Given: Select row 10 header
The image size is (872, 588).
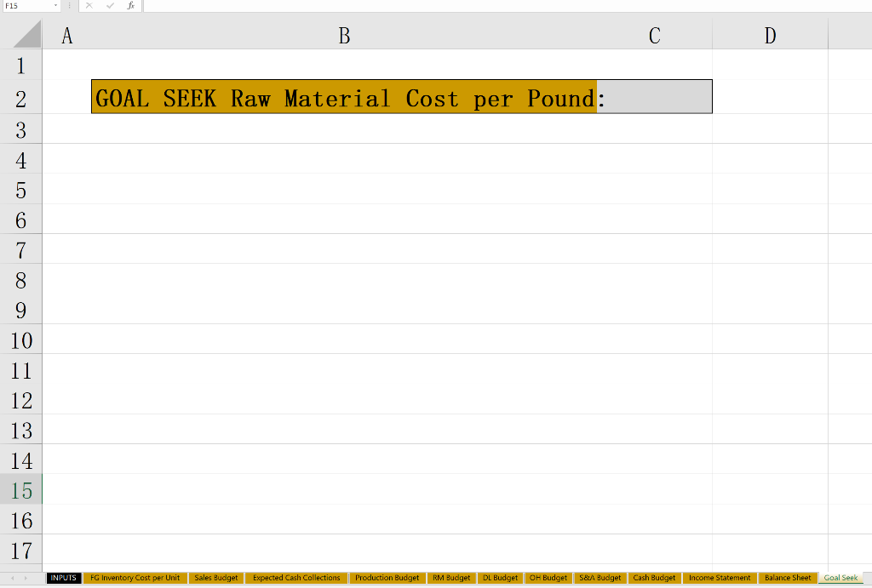Looking at the screenshot, I should pos(21,340).
